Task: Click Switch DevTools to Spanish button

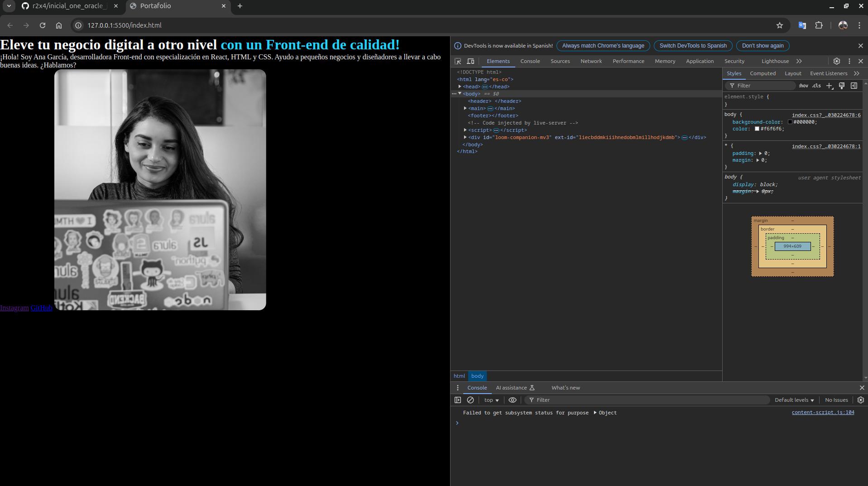Action: (693, 46)
